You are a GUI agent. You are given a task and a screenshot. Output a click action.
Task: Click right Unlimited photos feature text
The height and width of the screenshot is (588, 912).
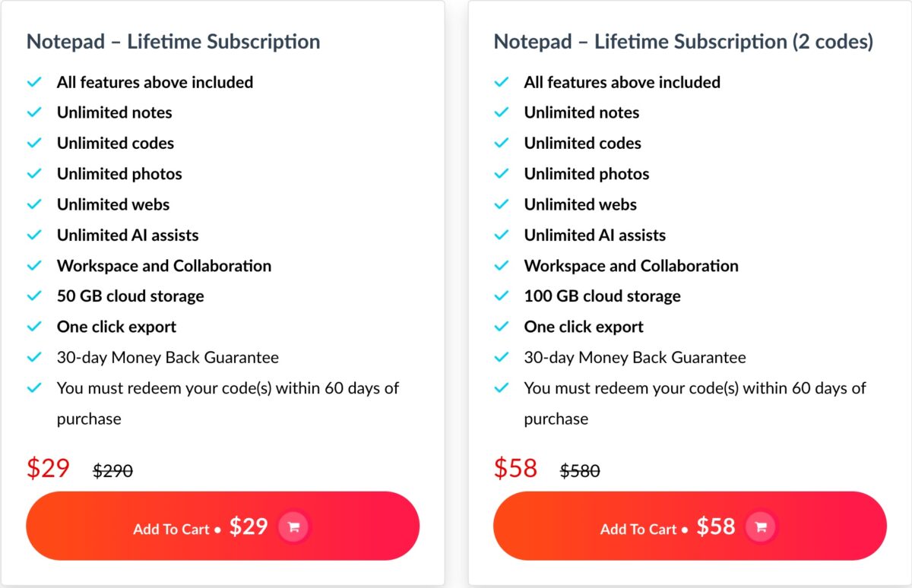coord(587,174)
